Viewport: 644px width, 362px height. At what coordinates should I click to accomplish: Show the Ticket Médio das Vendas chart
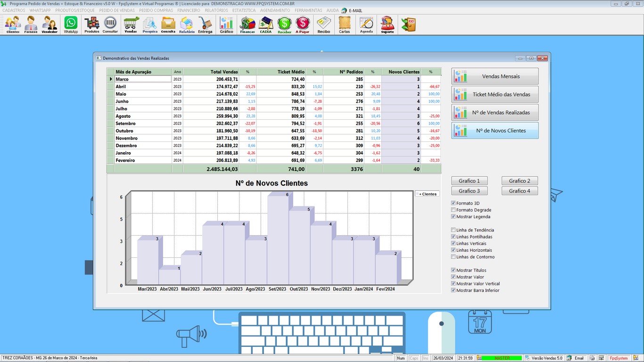[495, 94]
